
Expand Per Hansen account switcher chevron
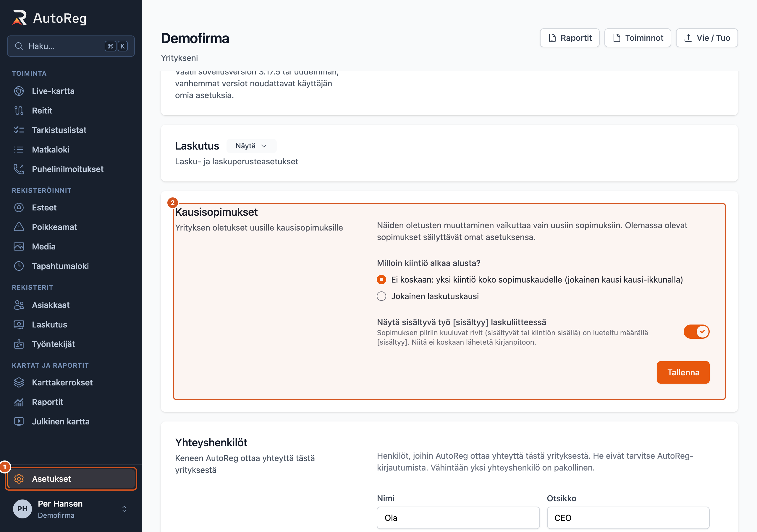coord(124,509)
